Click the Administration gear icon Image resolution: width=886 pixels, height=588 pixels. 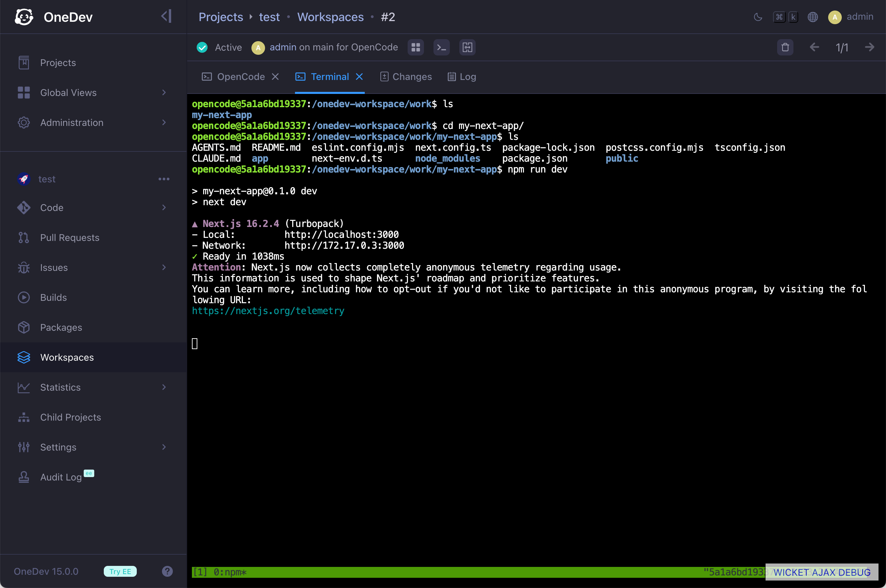(23, 122)
